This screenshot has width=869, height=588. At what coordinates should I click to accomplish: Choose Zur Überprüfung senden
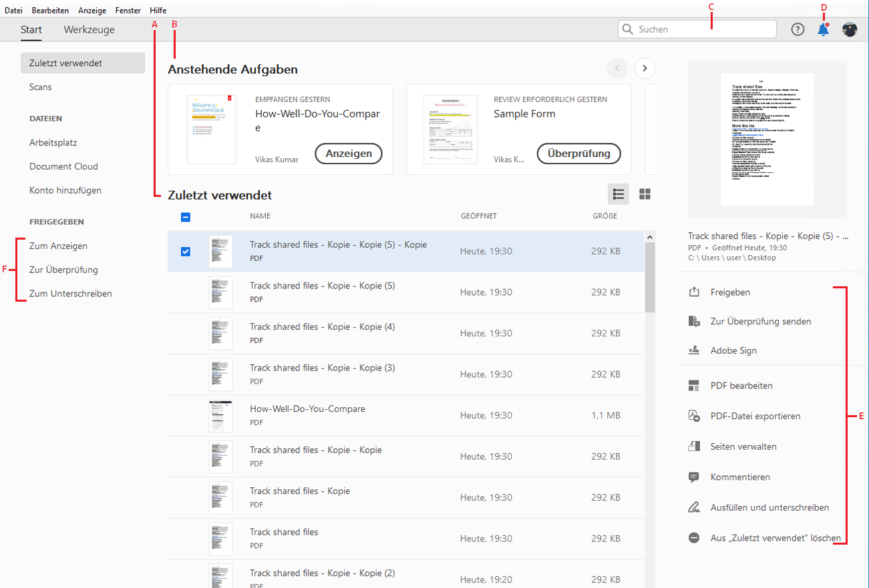click(761, 321)
